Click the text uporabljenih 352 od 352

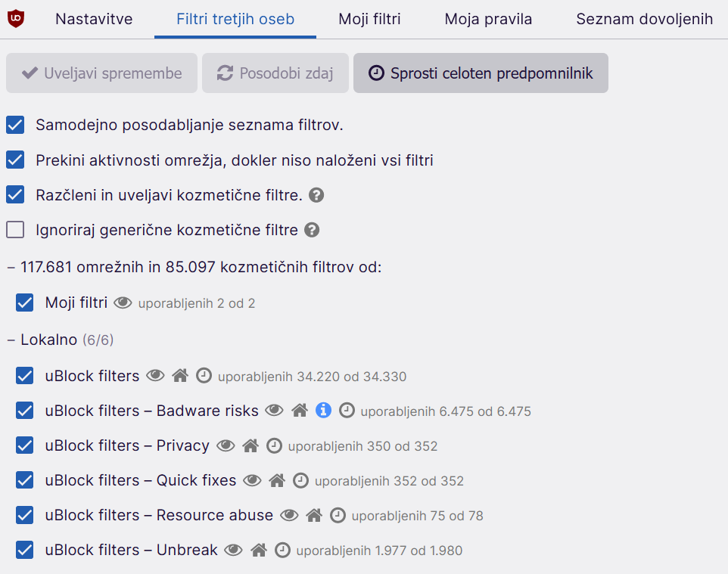pyautogui.click(x=389, y=481)
